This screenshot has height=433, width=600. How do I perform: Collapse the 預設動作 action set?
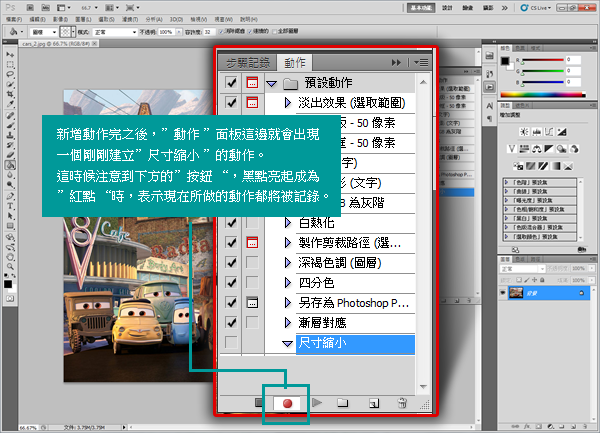(x=271, y=83)
